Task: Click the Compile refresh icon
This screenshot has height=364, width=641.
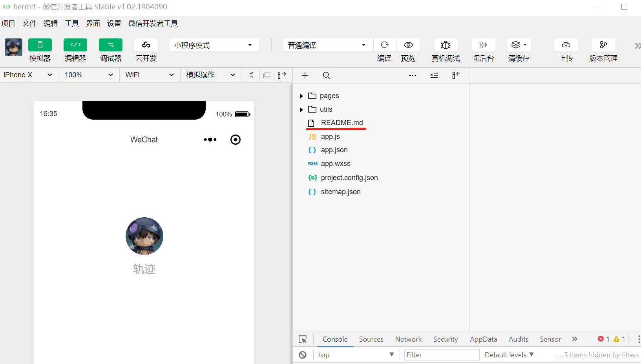Action: (385, 45)
